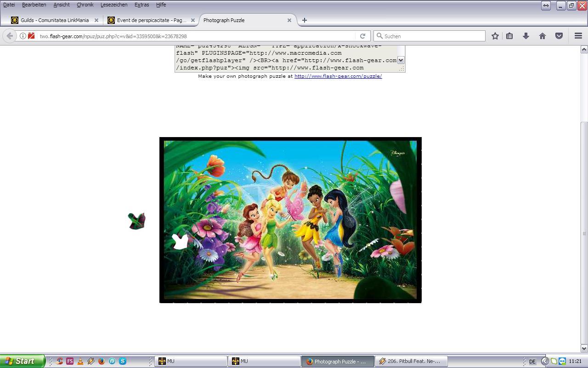Open the Bearbeiten menu

(34, 5)
